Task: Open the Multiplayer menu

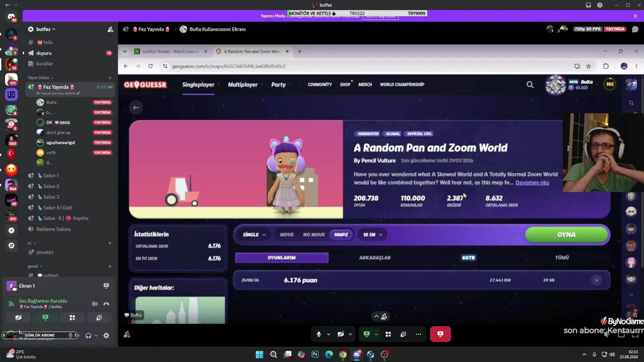Action: (x=243, y=84)
